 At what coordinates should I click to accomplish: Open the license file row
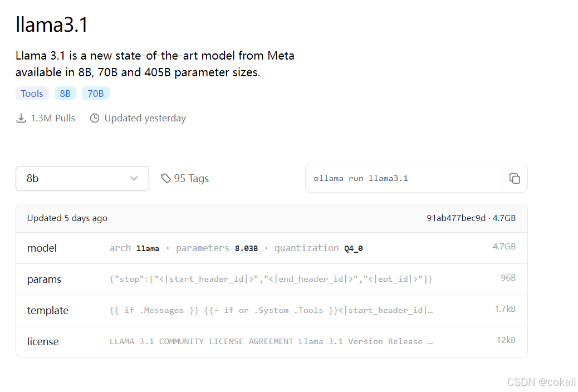tap(272, 341)
